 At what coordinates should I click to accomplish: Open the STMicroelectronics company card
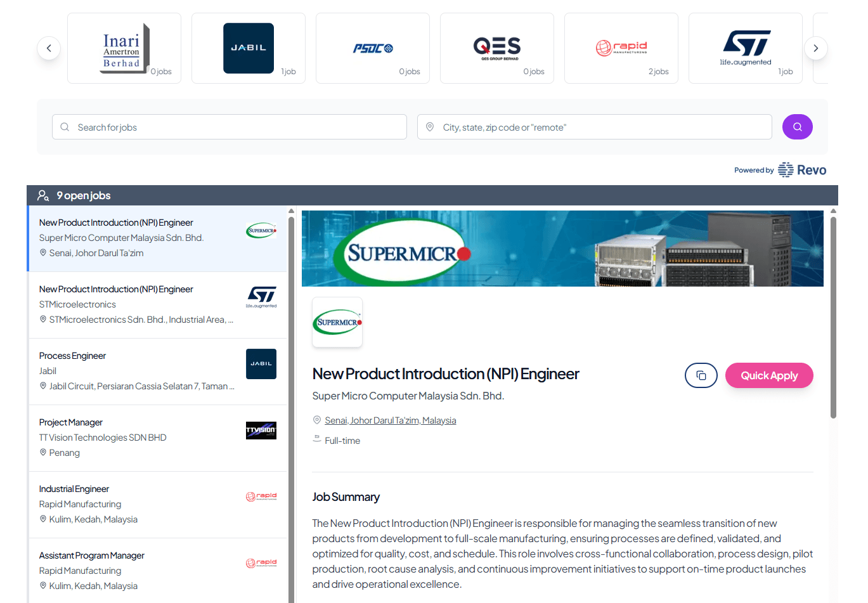745,48
